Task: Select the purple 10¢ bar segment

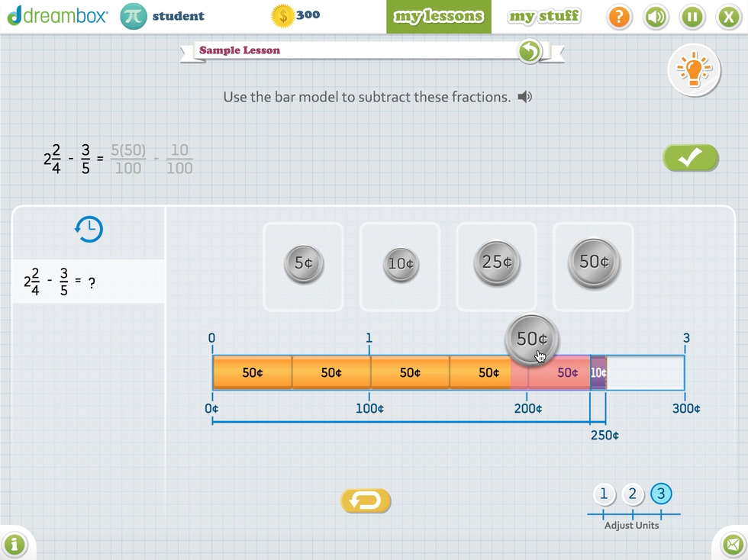Action: (598, 372)
